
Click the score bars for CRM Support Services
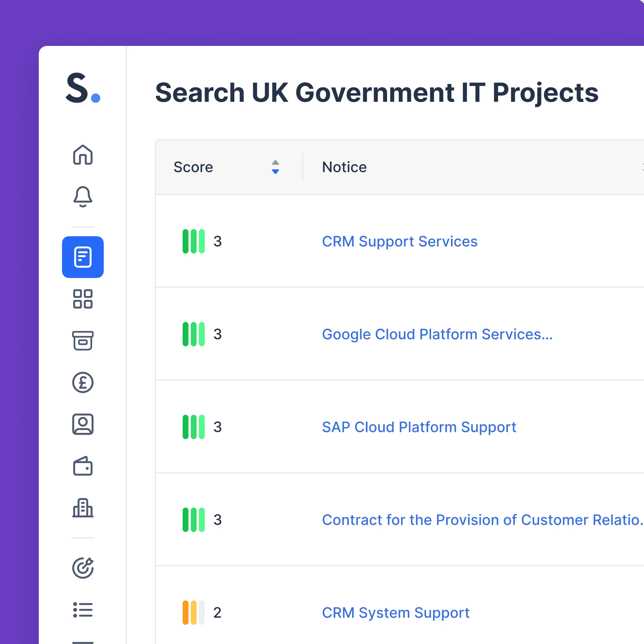point(194,241)
